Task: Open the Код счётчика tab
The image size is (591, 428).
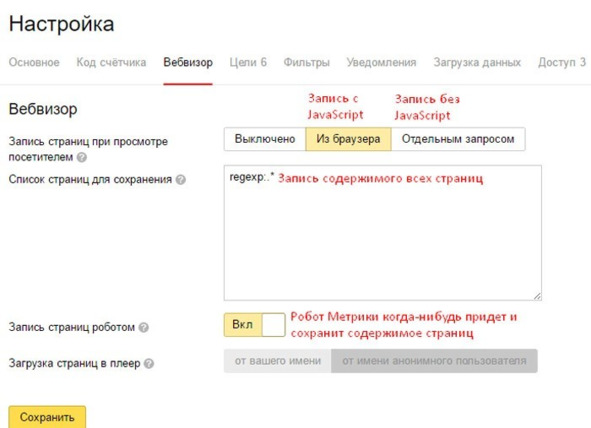Action: click(111, 62)
